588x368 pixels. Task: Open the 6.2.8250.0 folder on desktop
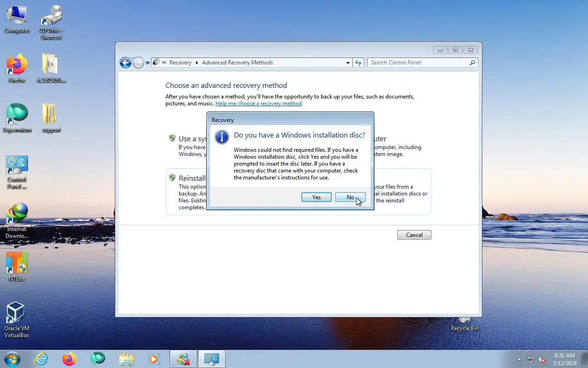tap(51, 69)
